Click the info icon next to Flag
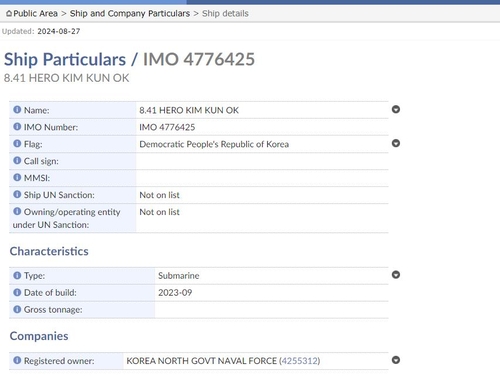 17,144
